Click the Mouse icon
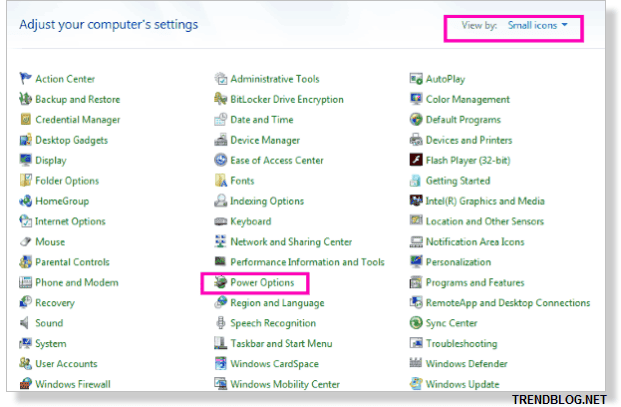 [x=25, y=242]
